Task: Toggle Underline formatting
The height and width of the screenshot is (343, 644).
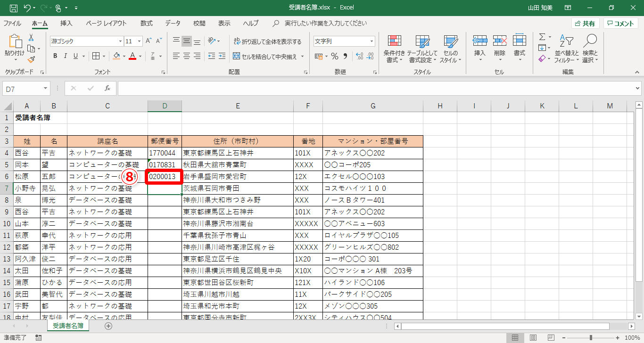Action: point(75,56)
